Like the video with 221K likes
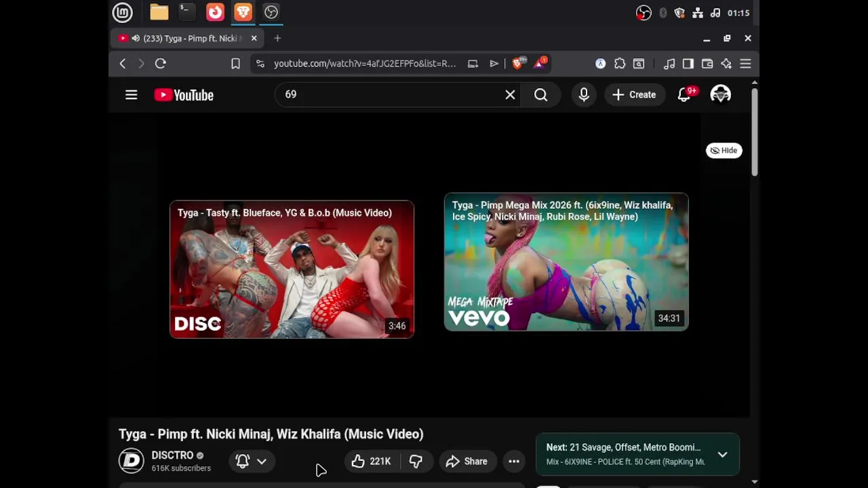 [x=371, y=462]
